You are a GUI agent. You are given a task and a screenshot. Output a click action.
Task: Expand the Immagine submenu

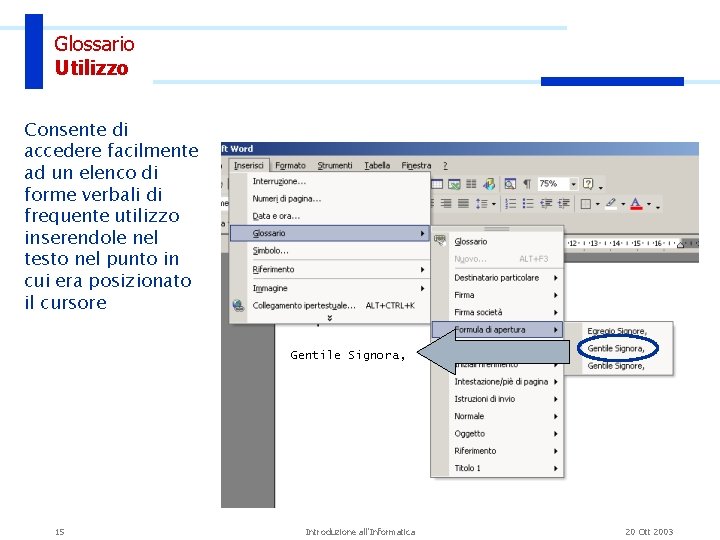coord(330,288)
